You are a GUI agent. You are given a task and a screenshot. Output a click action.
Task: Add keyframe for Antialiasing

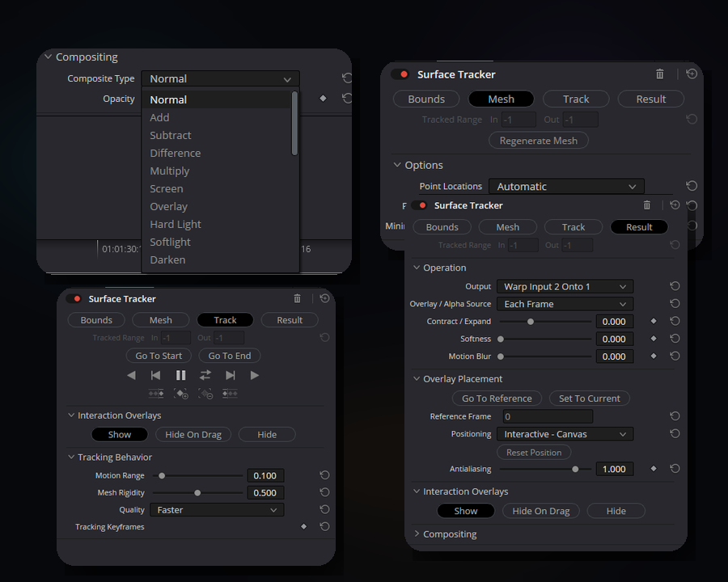pyautogui.click(x=654, y=469)
